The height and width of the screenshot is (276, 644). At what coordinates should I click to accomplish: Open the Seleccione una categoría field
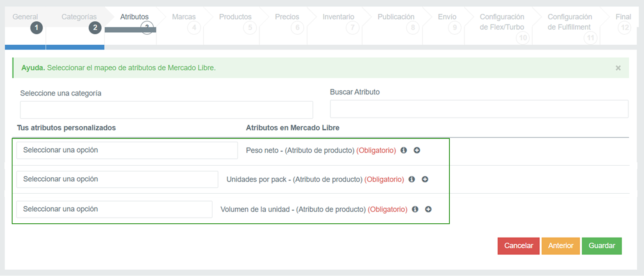point(166,110)
